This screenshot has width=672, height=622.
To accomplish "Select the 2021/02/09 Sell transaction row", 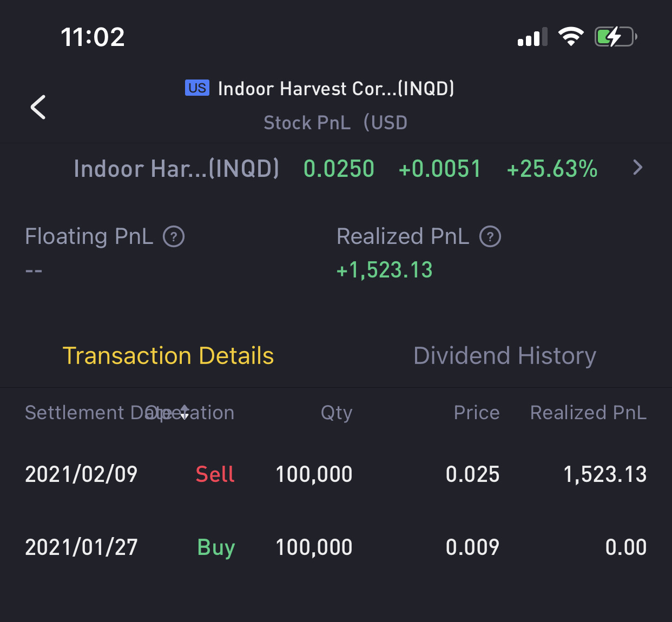I will (x=336, y=474).
